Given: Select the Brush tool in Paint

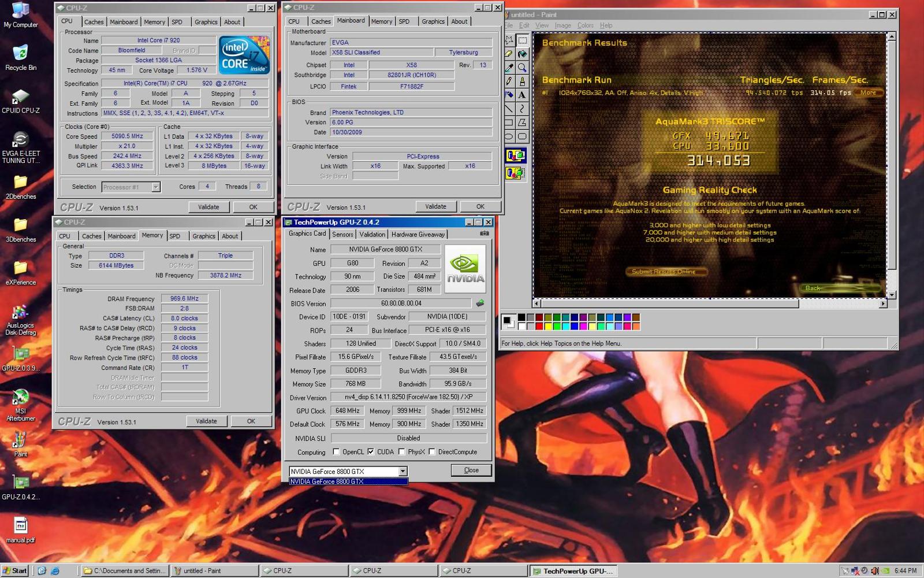Looking at the screenshot, I should [x=522, y=81].
